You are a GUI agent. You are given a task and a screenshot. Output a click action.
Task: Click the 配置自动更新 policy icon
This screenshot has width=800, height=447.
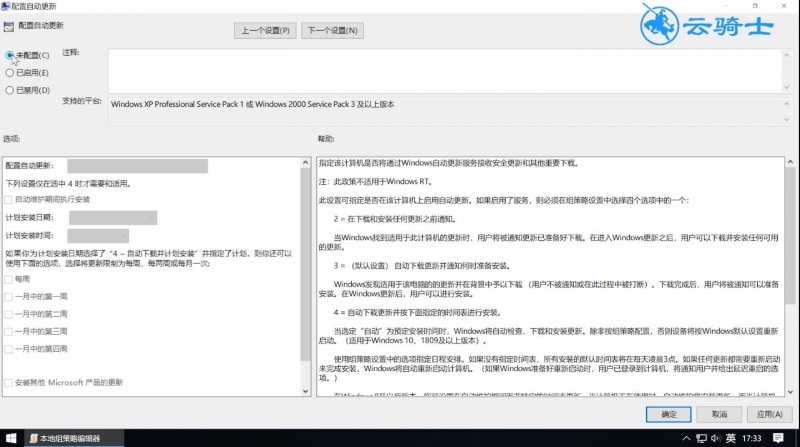(8, 27)
